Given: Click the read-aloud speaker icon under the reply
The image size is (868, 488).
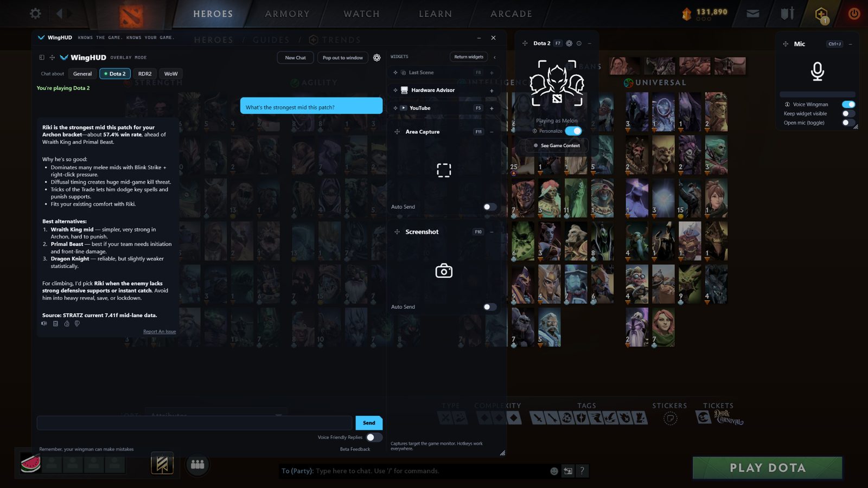Looking at the screenshot, I should pyautogui.click(x=44, y=324).
